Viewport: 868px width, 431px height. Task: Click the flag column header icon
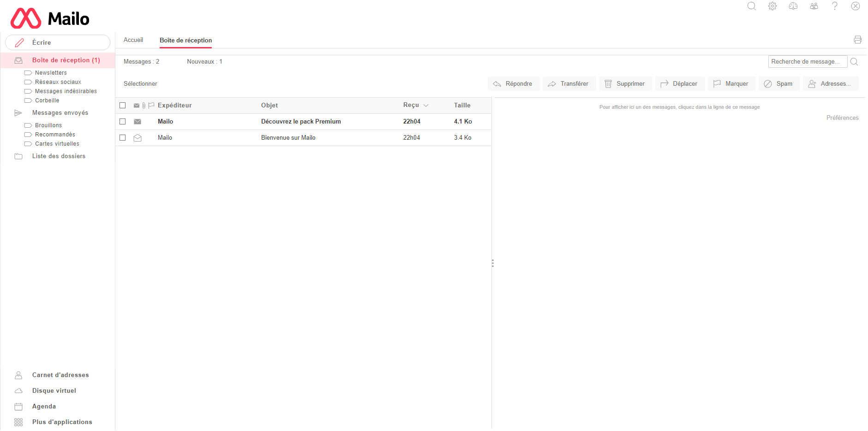tap(151, 106)
